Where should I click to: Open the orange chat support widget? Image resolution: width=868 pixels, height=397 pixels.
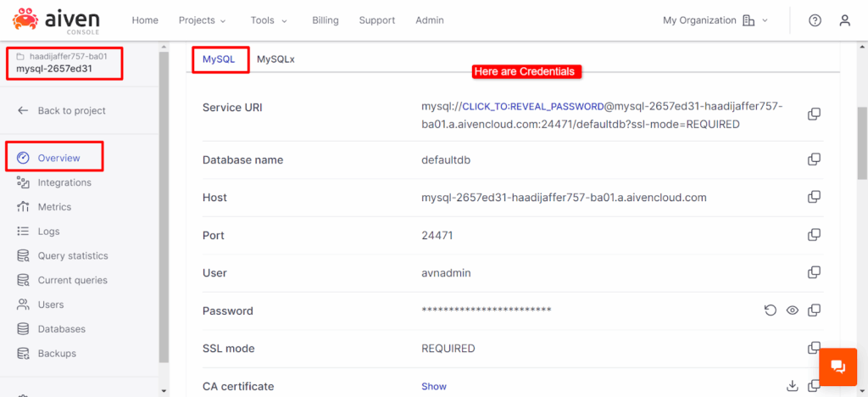click(x=837, y=366)
